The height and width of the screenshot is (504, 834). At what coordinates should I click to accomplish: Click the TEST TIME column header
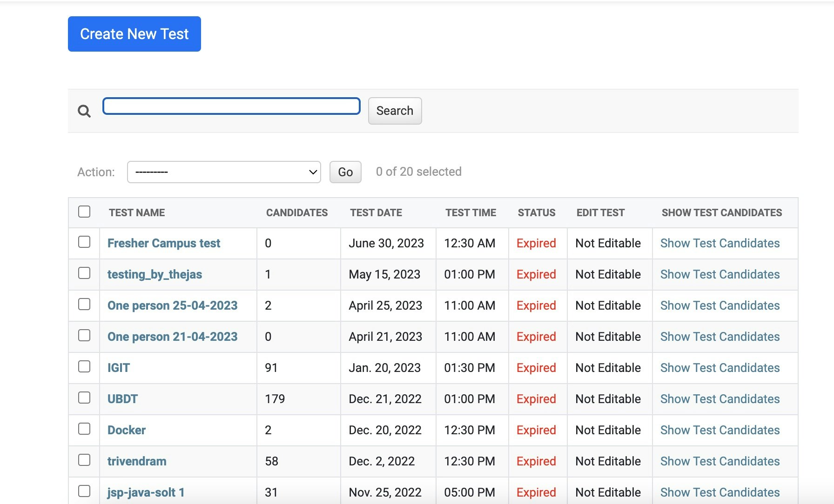471,212
